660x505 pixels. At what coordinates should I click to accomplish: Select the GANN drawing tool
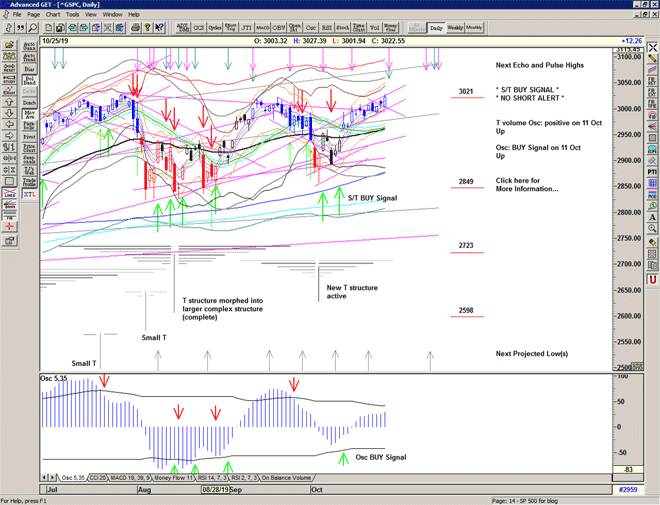pos(9,204)
